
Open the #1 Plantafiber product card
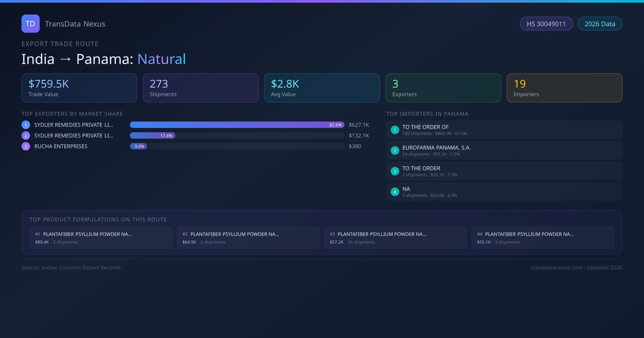click(x=101, y=238)
